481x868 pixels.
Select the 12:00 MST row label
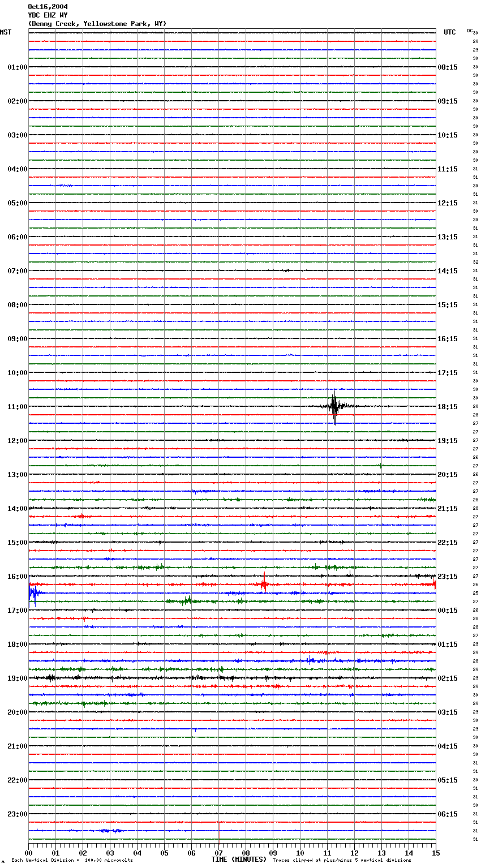coord(17,441)
